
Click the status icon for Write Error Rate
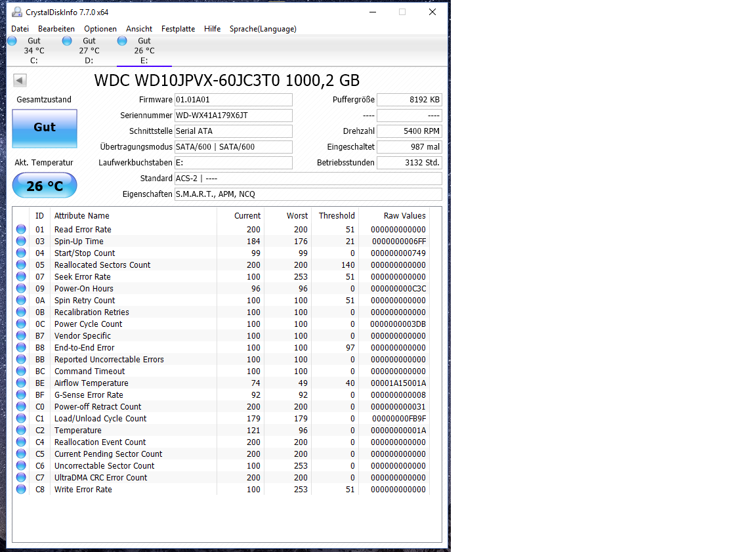coord(21,489)
